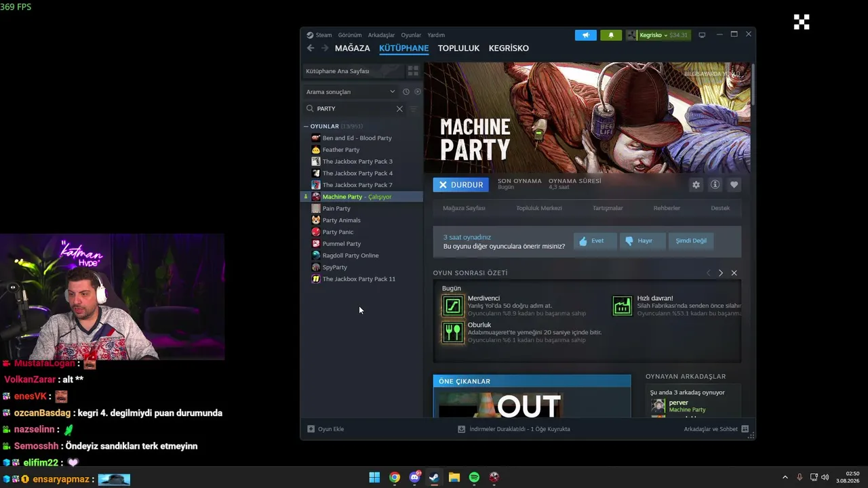Open the Arkadaşlar menu
Screen dimensions: 868x488
point(381,35)
